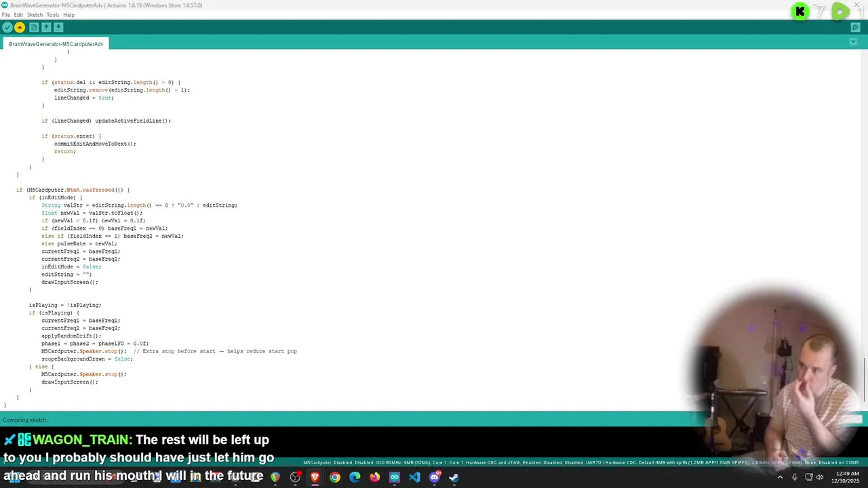Image resolution: width=868 pixels, height=488 pixels.
Task: Click the 'if (inEditMode) {' line
Action: [56, 198]
